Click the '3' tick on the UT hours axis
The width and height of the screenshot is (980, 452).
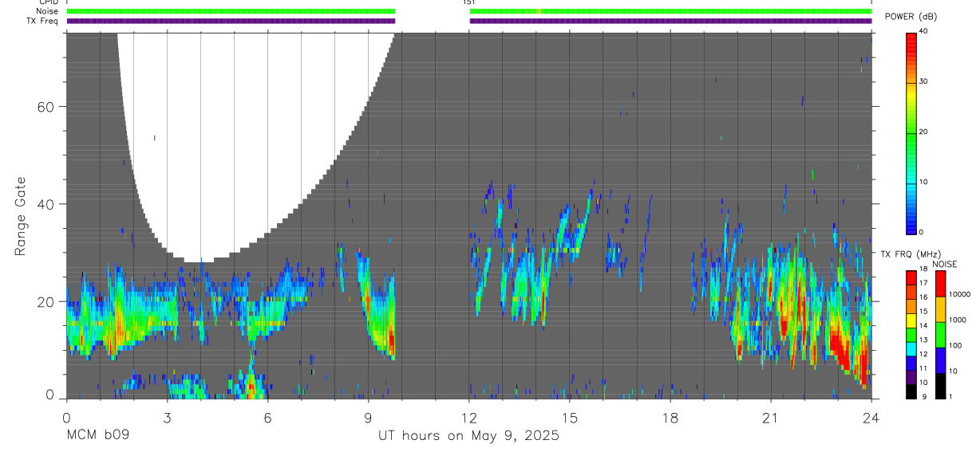(x=167, y=418)
